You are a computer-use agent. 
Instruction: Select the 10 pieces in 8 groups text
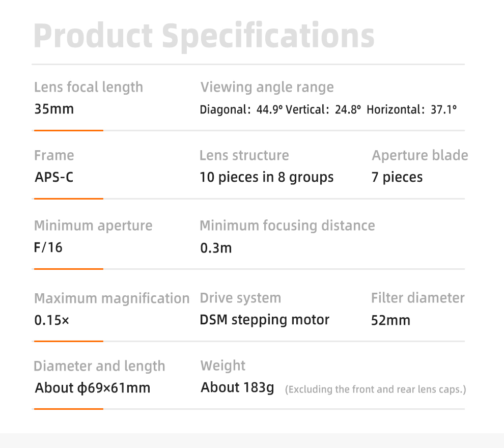(x=266, y=178)
